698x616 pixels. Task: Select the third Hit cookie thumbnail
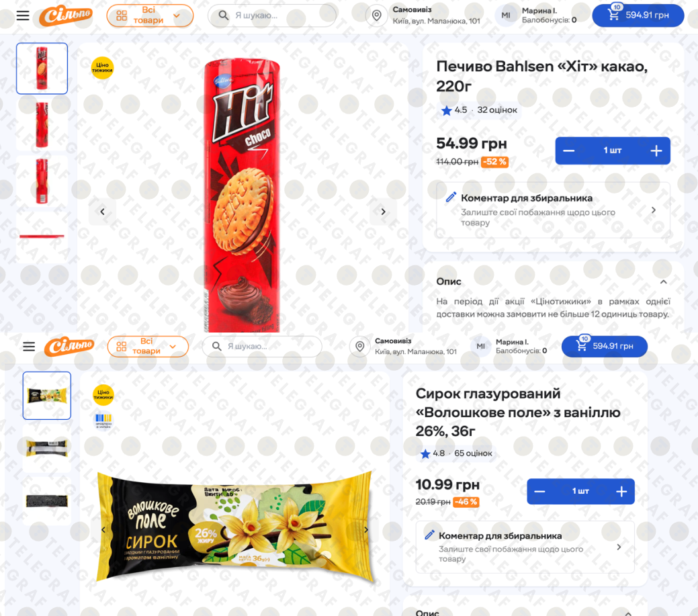pos(42,181)
